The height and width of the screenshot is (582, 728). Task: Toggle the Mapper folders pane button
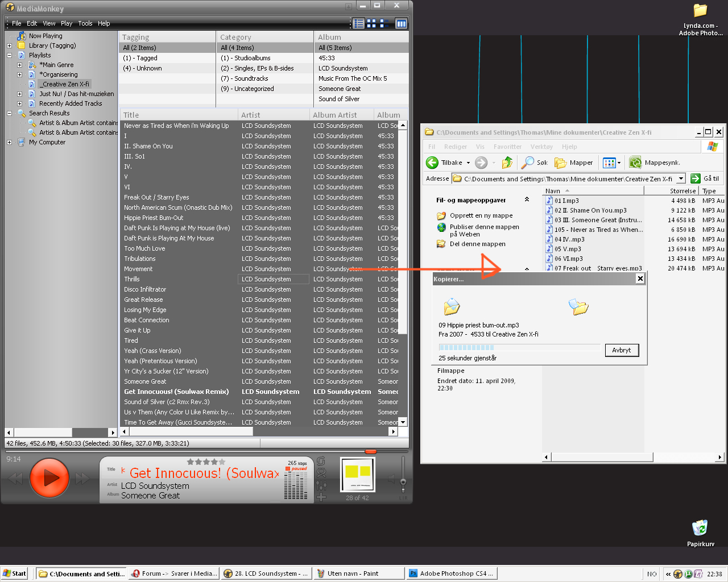pyautogui.click(x=574, y=163)
